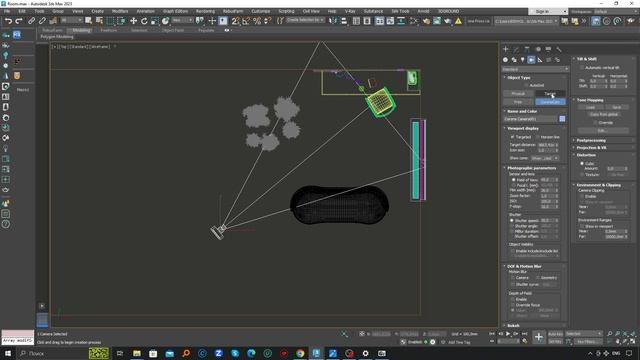Click the Undo arrow in the toolbar
The image size is (640, 360).
pos(8,21)
